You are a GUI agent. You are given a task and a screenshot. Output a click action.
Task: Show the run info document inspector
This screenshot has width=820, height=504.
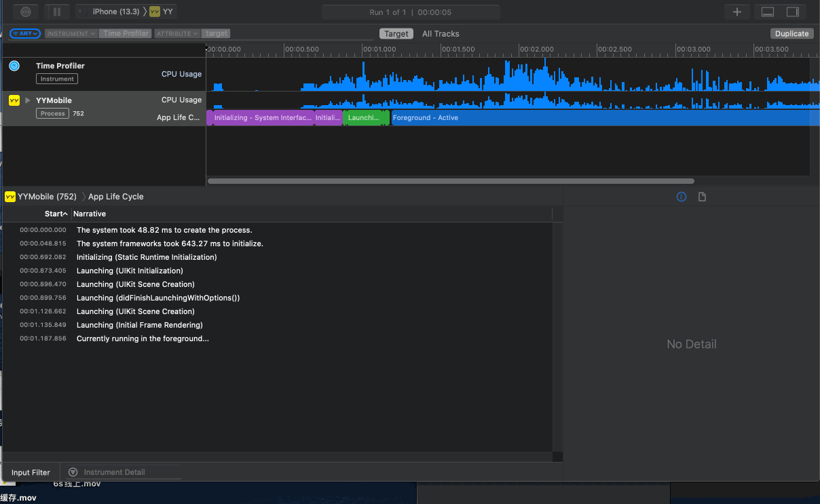[x=702, y=197]
